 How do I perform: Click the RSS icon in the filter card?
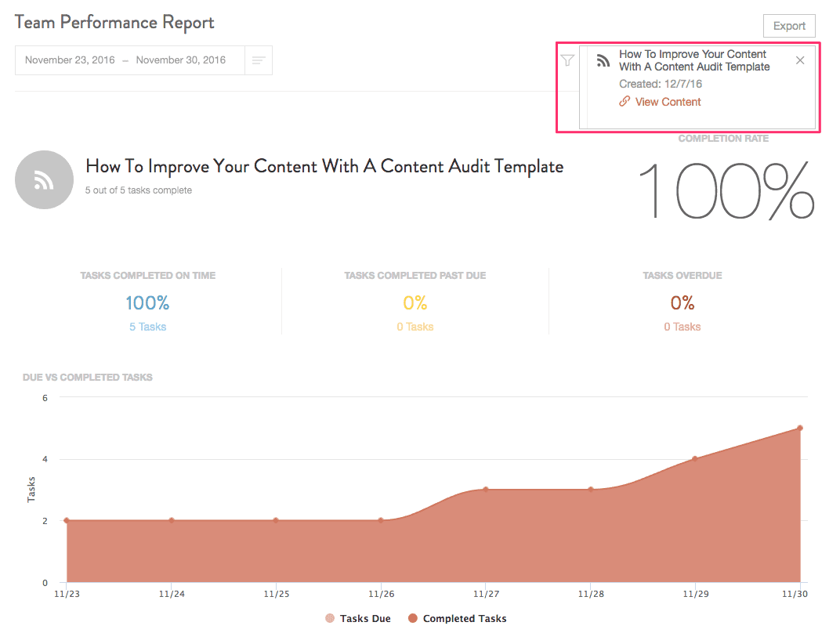[603, 60]
